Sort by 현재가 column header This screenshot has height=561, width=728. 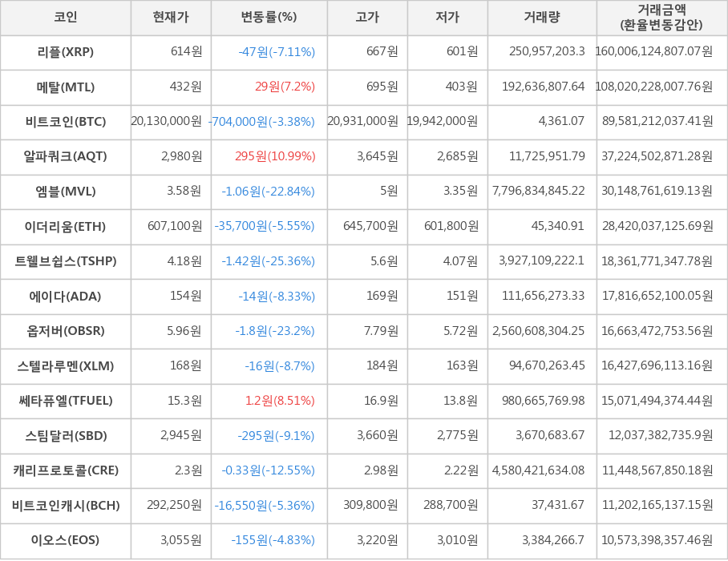[170, 18]
